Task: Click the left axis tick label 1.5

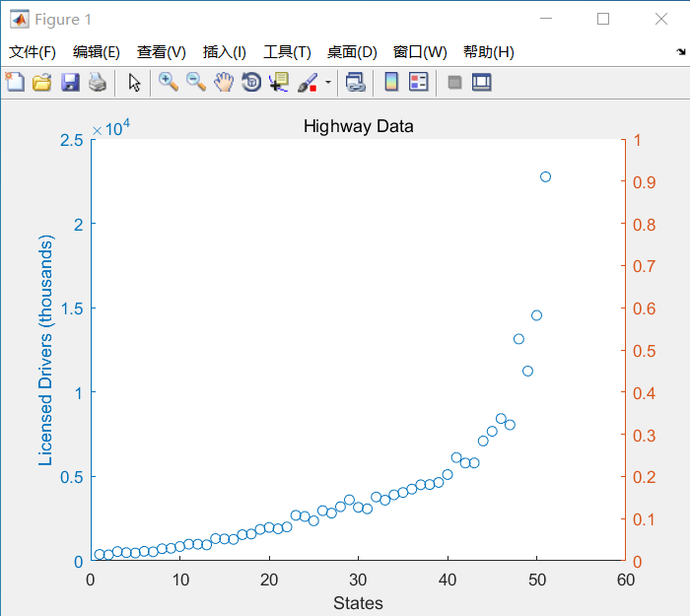Action: 72,308
